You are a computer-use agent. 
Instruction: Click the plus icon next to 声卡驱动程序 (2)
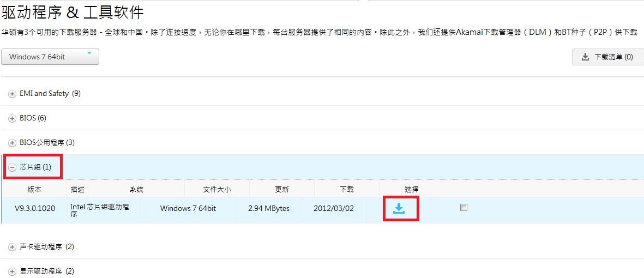[13, 247]
